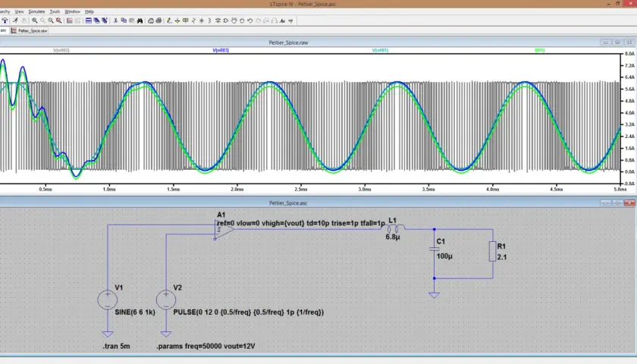Viewport: 637px width, 364px height.
Task: Close the Peltier_Spice.asc schematic window
Action: (629, 202)
